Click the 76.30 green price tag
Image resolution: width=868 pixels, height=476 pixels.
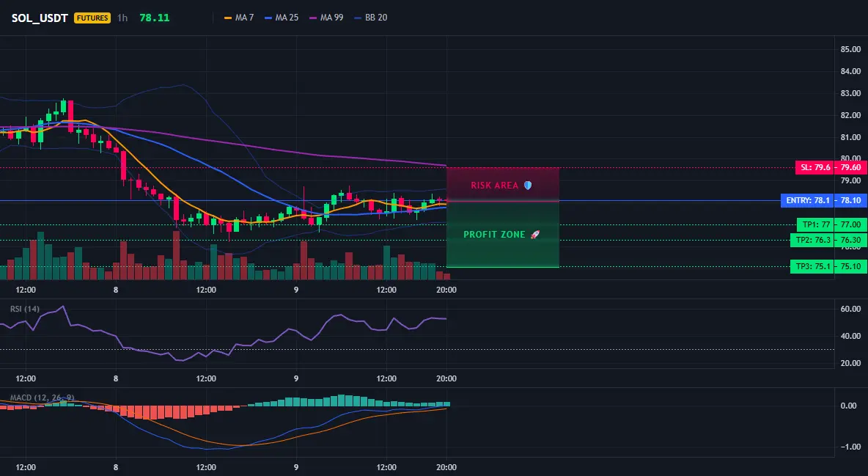click(851, 240)
